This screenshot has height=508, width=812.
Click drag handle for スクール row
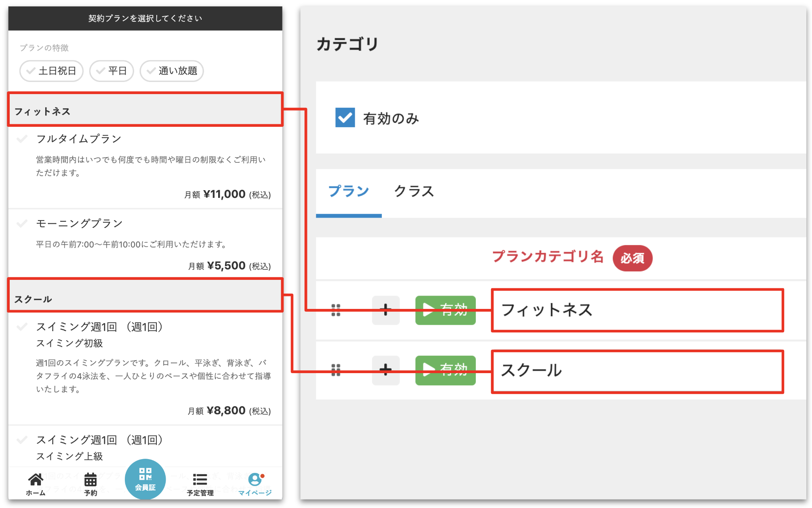pos(336,370)
